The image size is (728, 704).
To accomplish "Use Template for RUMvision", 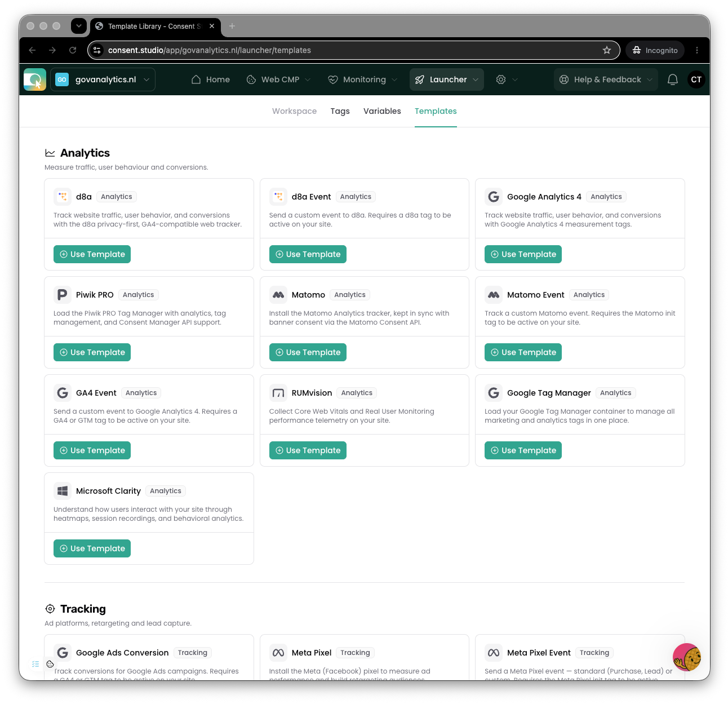I will 308,450.
